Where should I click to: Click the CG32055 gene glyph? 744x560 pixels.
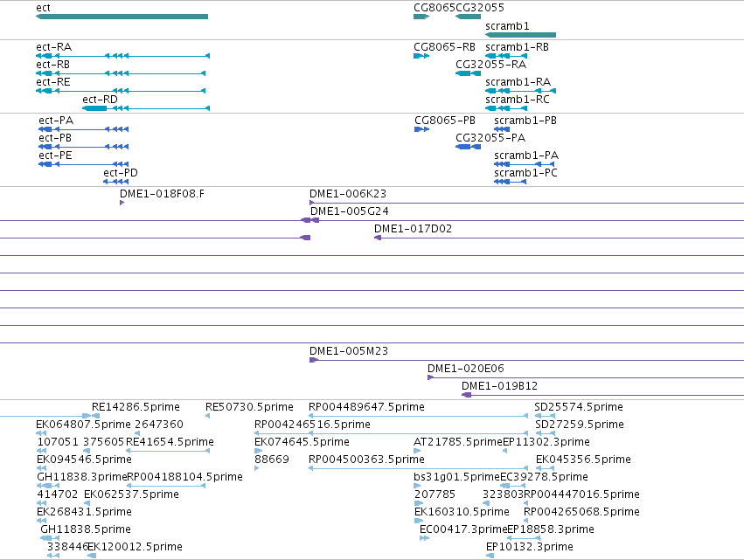tap(469, 17)
